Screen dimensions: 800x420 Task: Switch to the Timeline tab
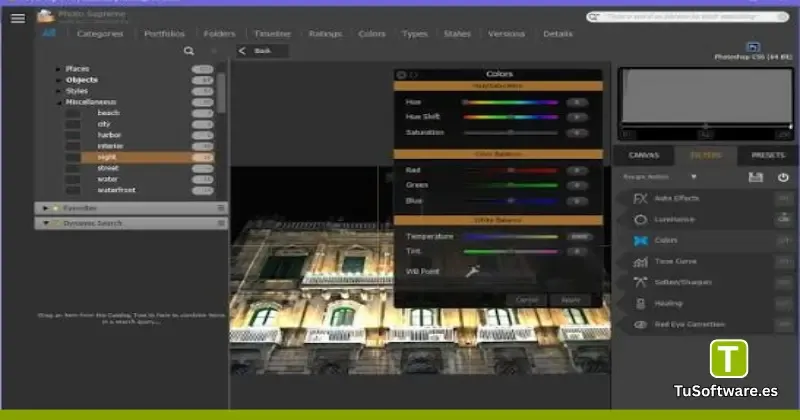(x=272, y=34)
